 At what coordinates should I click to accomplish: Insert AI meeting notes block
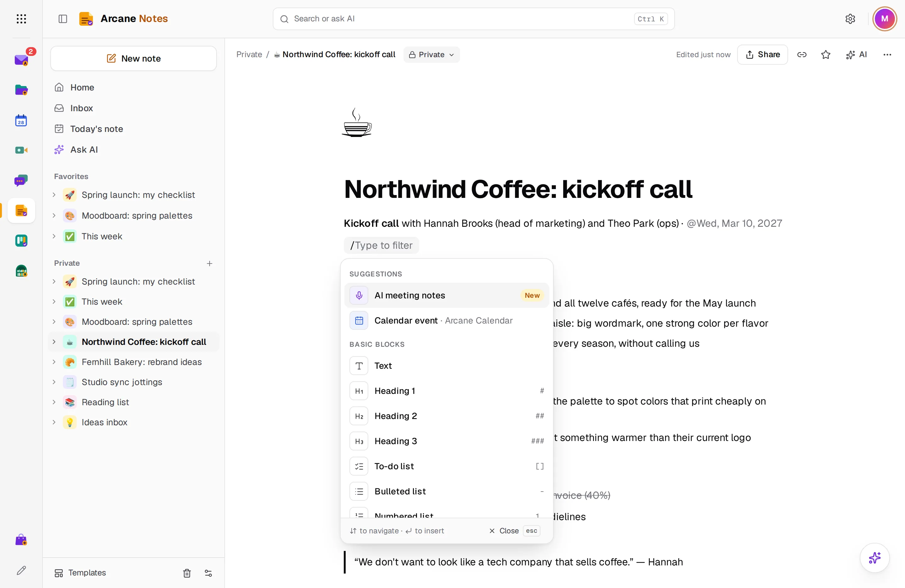(447, 295)
